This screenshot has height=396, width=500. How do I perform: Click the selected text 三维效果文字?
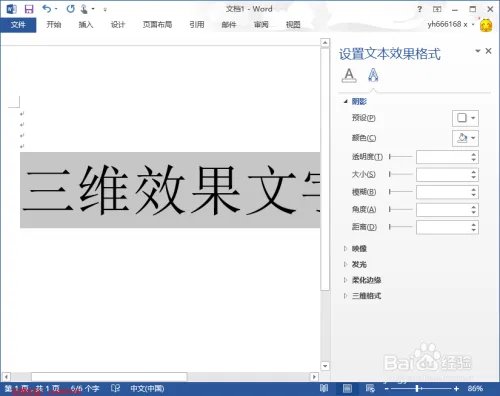[170, 190]
